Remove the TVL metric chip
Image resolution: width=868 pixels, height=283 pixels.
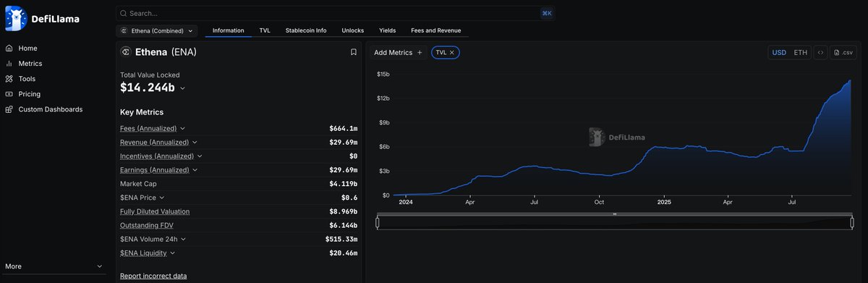451,52
